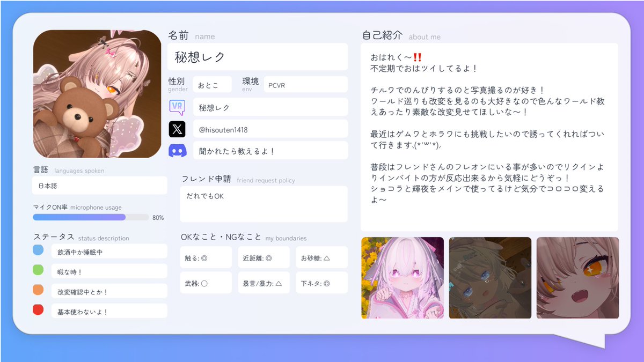Open the orange-eyed avatar close-up thumbnail
Screen dimensions: 644x362
(577, 278)
